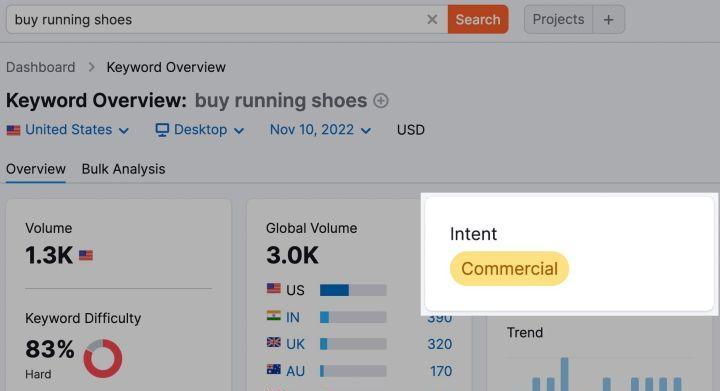Open the Desktop device dropdown
The width and height of the screenshot is (720, 391).
point(200,130)
